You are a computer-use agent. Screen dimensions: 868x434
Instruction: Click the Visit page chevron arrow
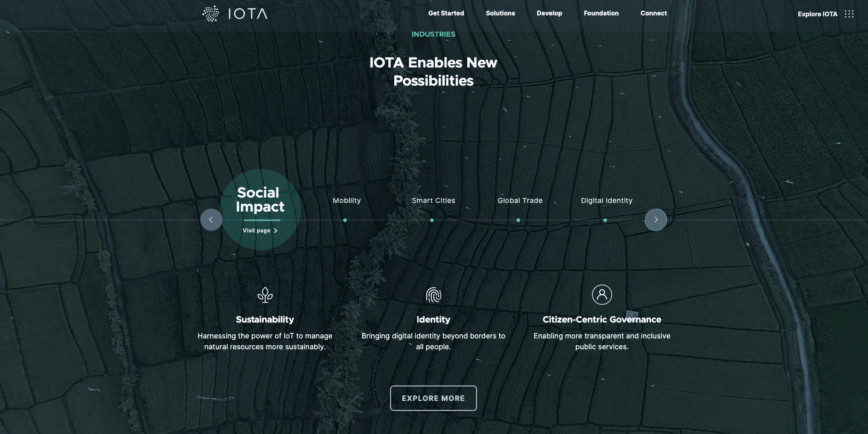click(275, 231)
